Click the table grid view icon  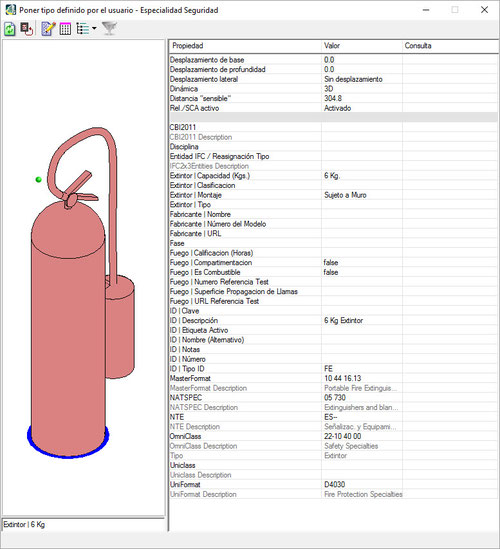pyautogui.click(x=65, y=29)
